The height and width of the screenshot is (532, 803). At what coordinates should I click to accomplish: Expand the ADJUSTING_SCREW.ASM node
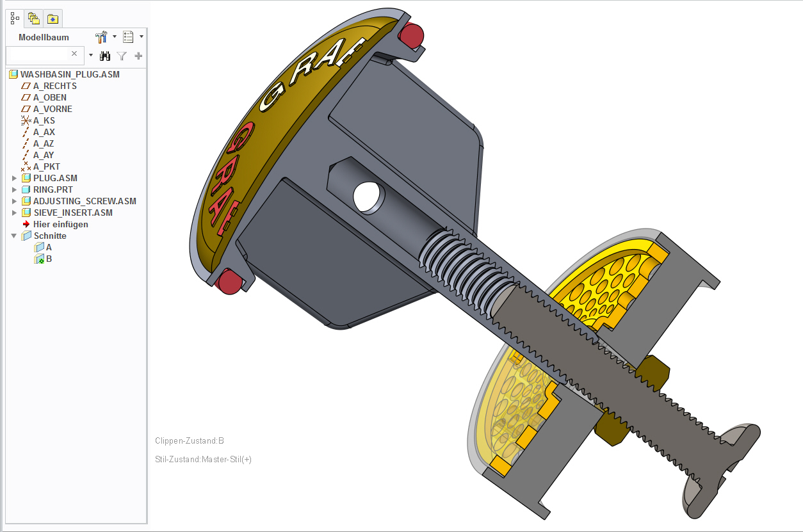(15, 201)
